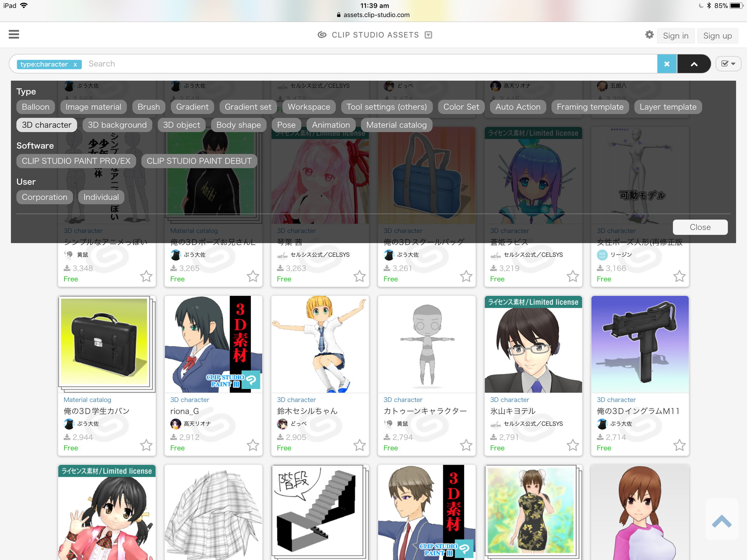
Task: Star the 俺の3D学生カバン asset
Action: point(146,445)
